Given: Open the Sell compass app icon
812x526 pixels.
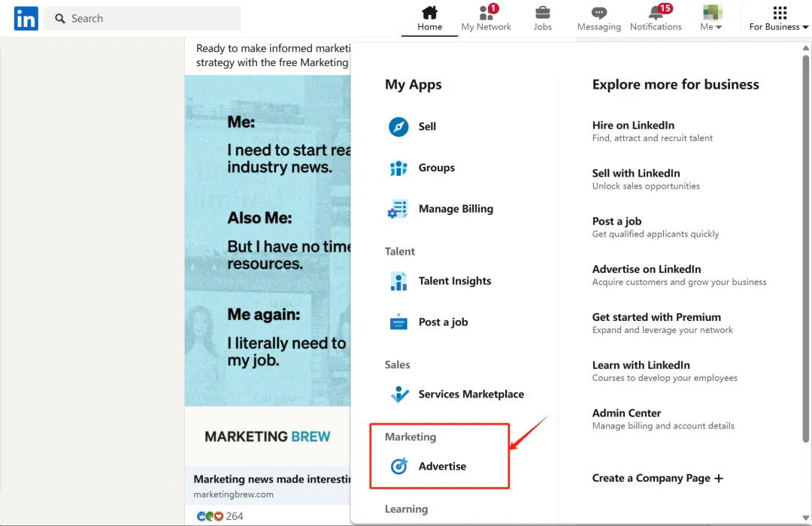Looking at the screenshot, I should (x=398, y=127).
